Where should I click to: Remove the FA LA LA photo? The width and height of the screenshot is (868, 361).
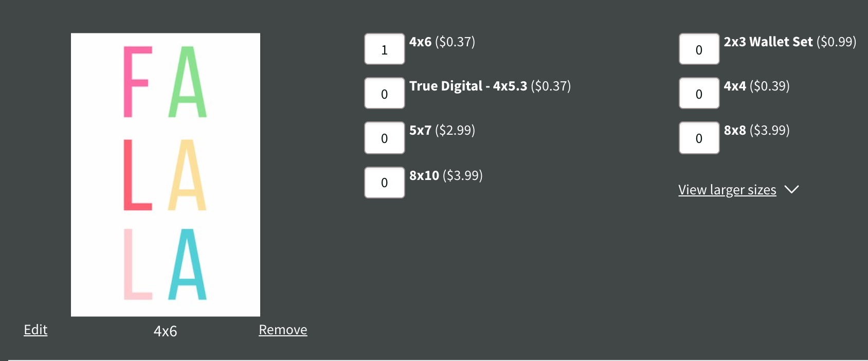coord(283,330)
